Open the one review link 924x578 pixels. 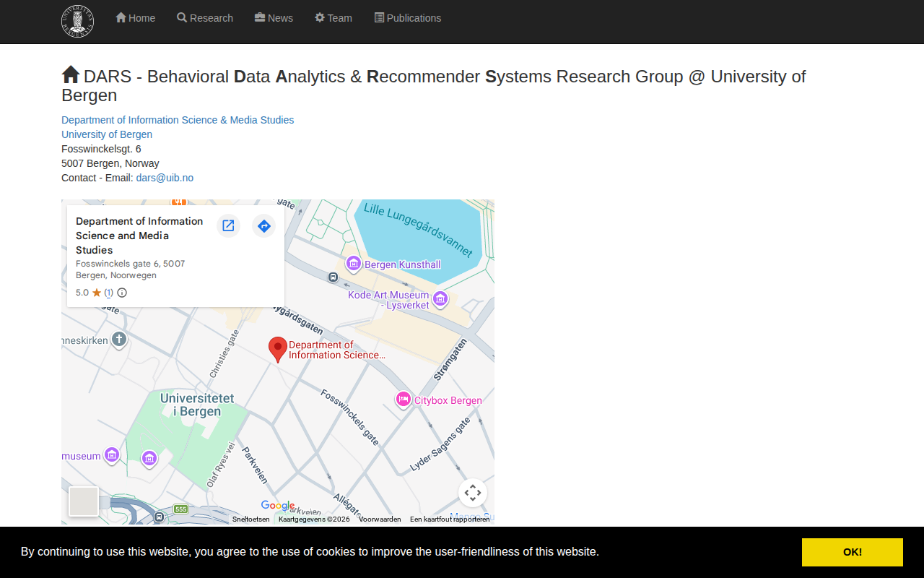click(108, 293)
